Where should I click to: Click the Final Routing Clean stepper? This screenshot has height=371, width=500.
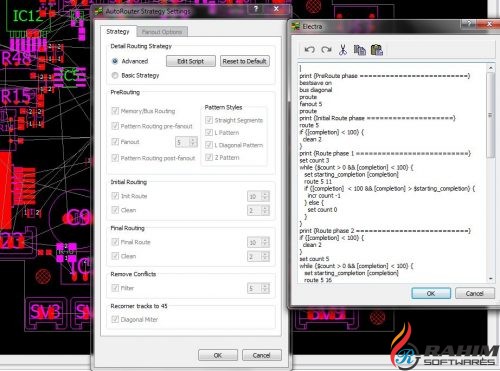[265, 256]
